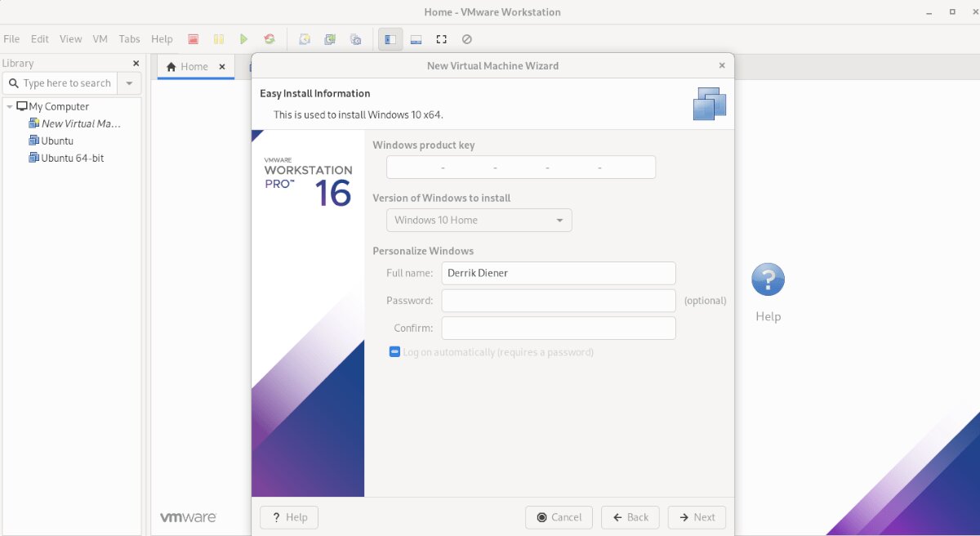Take a snapshot of the VM

coord(304,38)
